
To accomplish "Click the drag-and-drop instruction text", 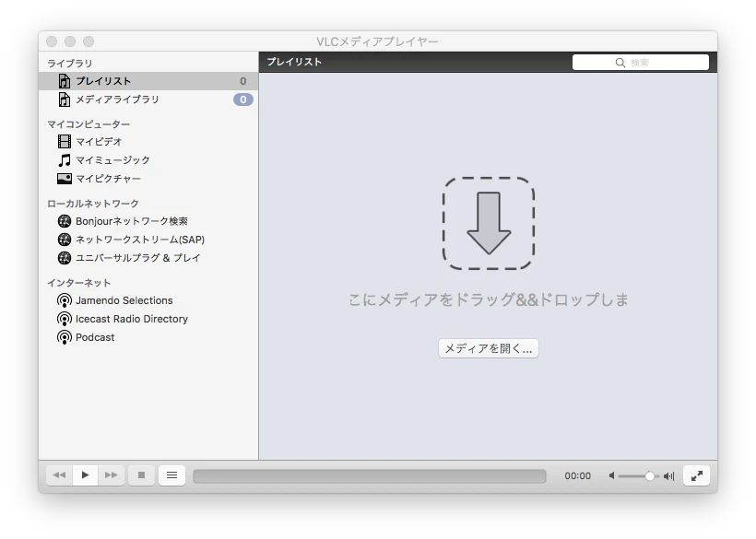I will tap(489, 299).
